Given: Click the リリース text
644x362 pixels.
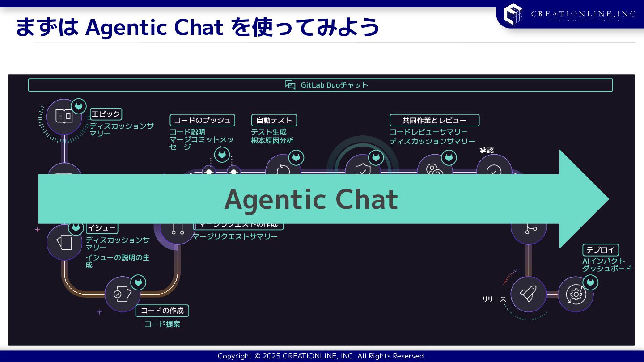Looking at the screenshot, I should pos(494,299).
